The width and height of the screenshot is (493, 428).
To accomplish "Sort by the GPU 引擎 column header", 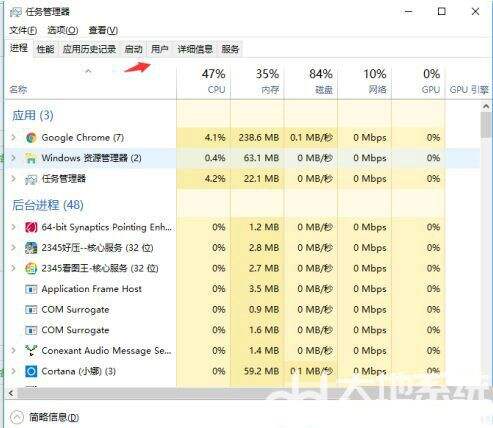I will pyautogui.click(x=469, y=83).
